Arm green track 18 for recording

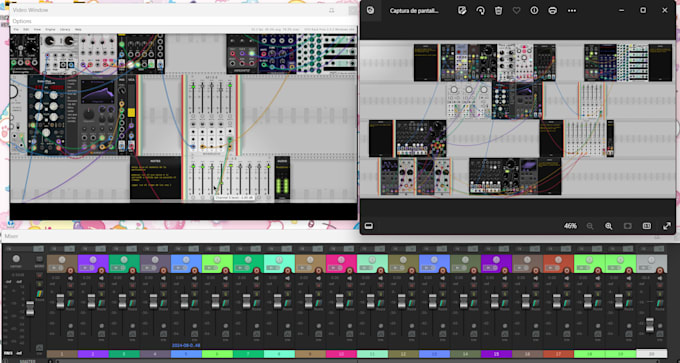tap(598, 271)
